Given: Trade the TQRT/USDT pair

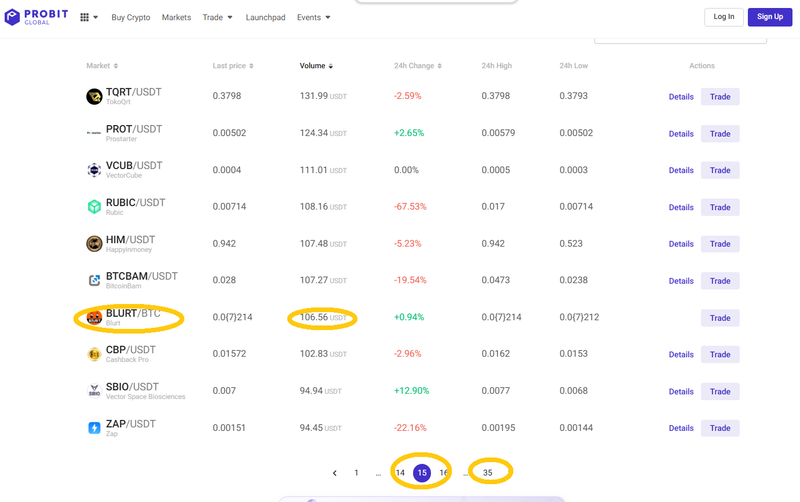Looking at the screenshot, I should pos(720,97).
